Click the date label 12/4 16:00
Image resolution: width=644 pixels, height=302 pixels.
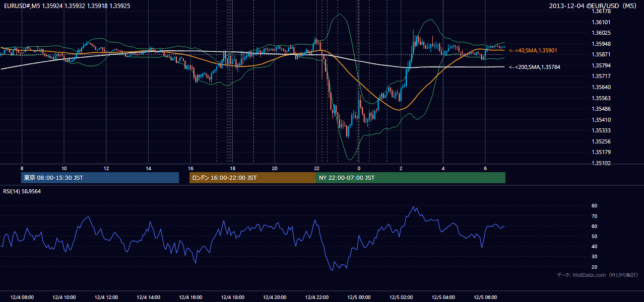[x=190, y=297]
